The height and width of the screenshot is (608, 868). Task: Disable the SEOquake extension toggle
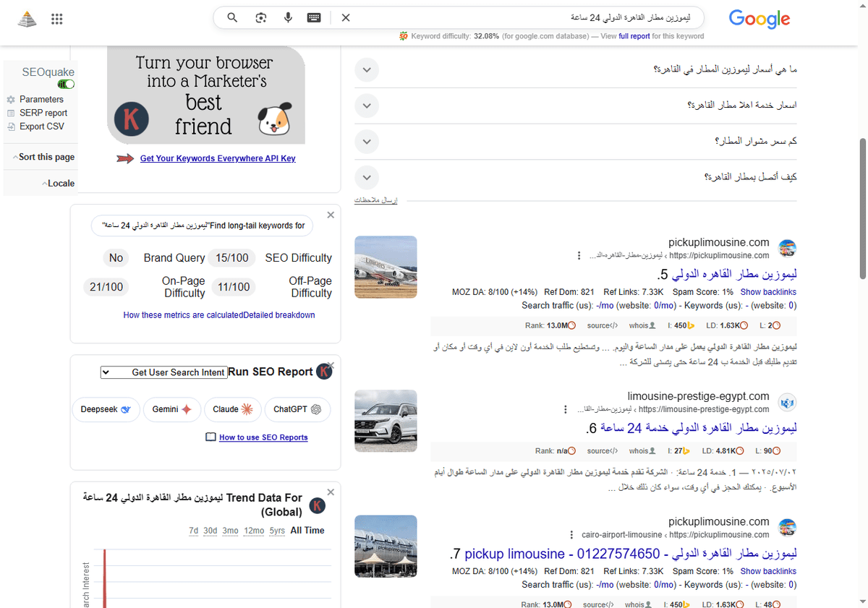click(x=65, y=84)
